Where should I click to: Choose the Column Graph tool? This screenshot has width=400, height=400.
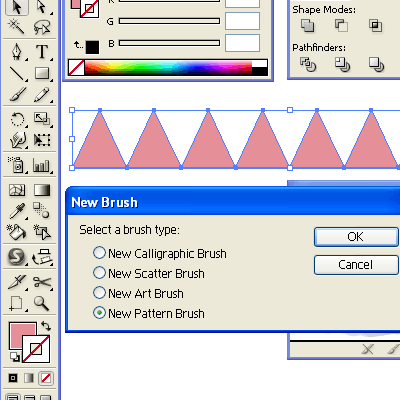pyautogui.click(x=42, y=165)
